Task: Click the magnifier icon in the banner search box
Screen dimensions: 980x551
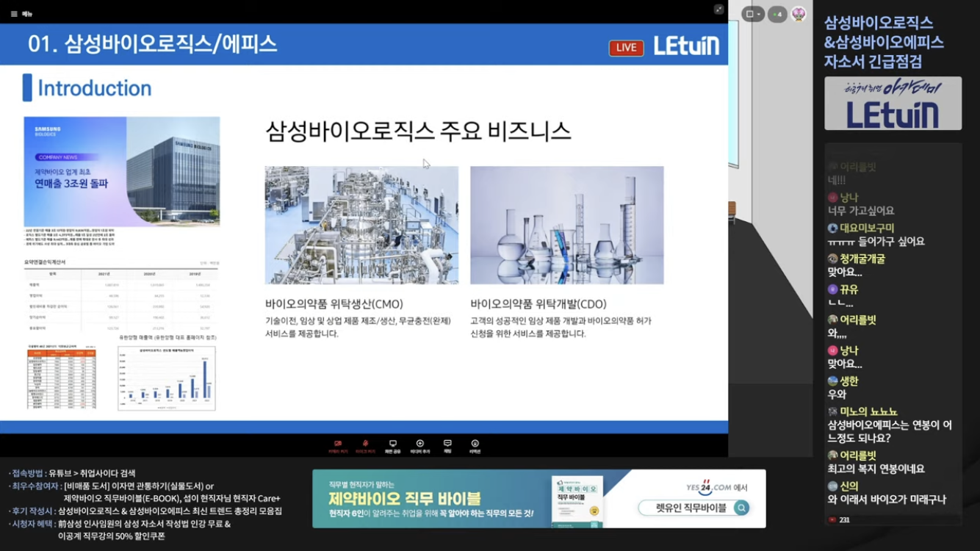Action: [742, 508]
